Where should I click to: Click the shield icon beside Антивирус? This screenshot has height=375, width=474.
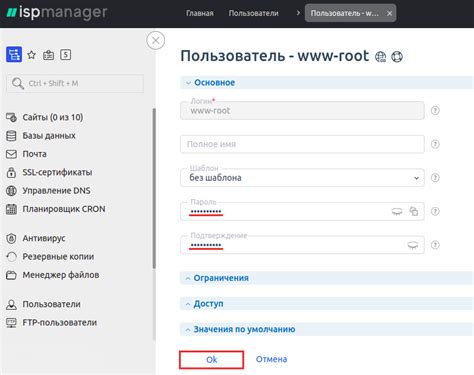[x=11, y=238]
